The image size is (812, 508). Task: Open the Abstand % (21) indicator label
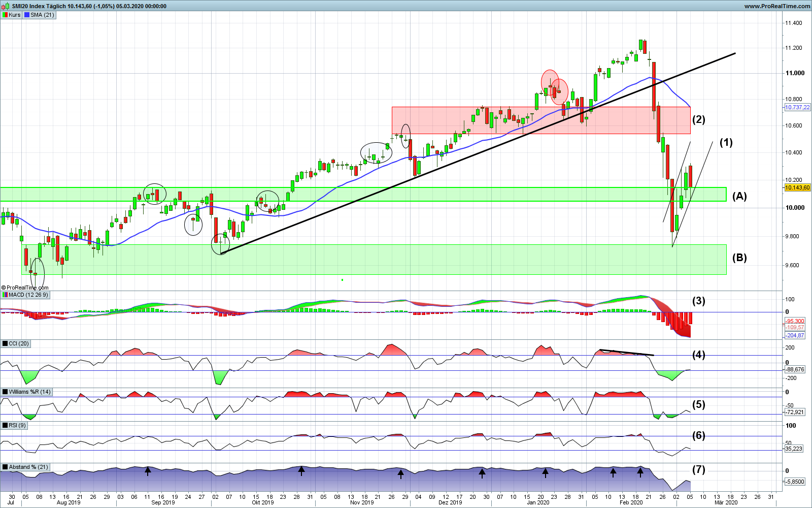tap(25, 467)
